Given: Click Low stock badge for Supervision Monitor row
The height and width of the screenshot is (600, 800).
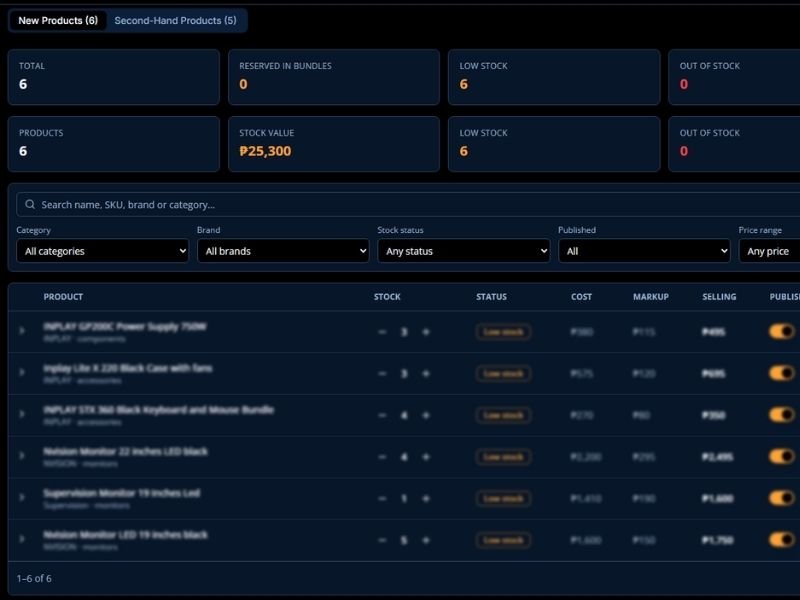Looking at the screenshot, I should pos(504,498).
